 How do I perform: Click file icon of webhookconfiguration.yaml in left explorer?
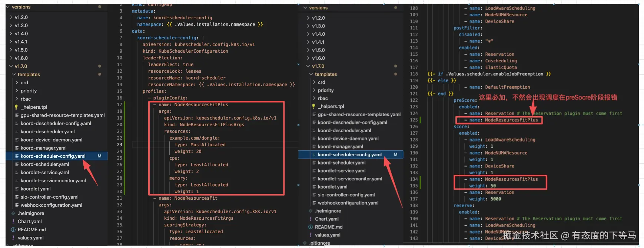(17, 205)
